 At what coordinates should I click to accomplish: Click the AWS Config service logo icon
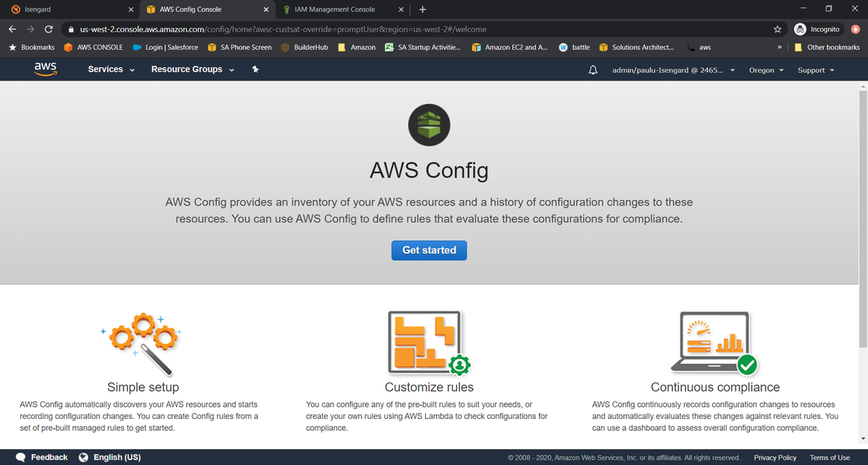[x=429, y=125]
